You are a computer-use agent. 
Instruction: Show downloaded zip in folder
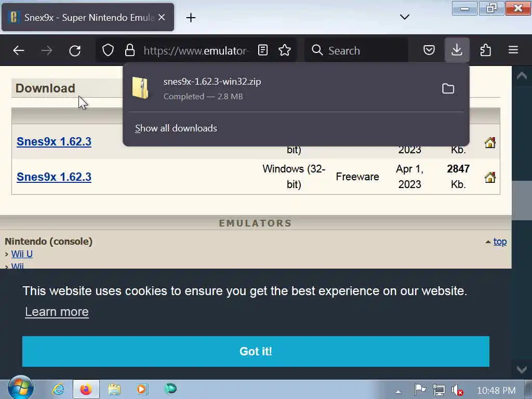click(448, 88)
